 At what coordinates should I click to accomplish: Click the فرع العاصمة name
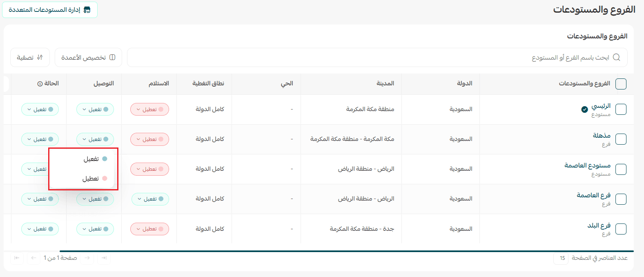594,195
